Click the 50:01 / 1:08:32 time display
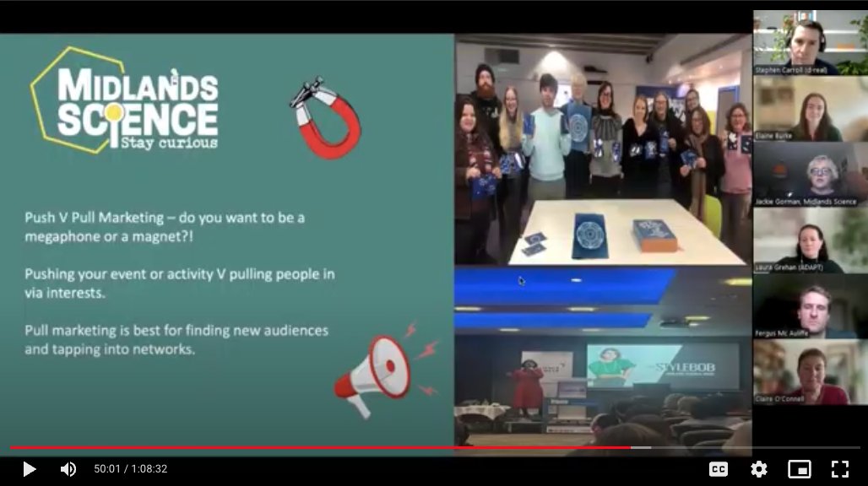The image size is (868, 486). pyautogui.click(x=131, y=469)
